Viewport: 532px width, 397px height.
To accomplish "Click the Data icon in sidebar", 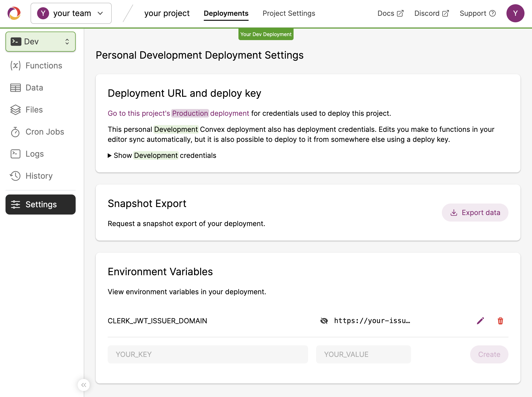I will [x=16, y=87].
